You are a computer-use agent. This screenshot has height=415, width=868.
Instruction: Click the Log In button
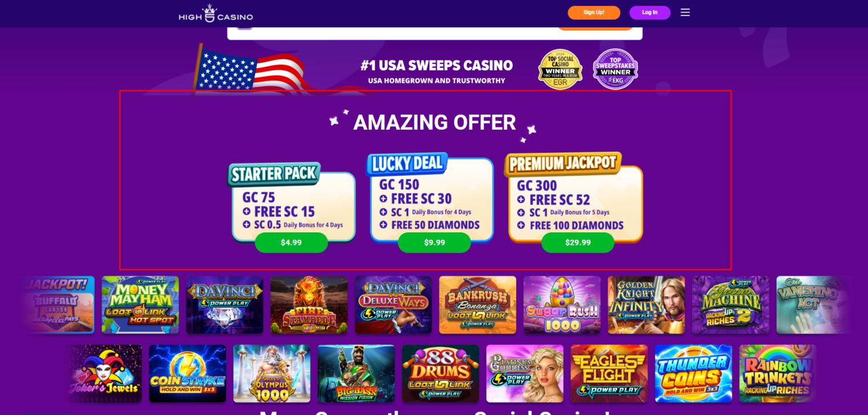[x=650, y=13]
